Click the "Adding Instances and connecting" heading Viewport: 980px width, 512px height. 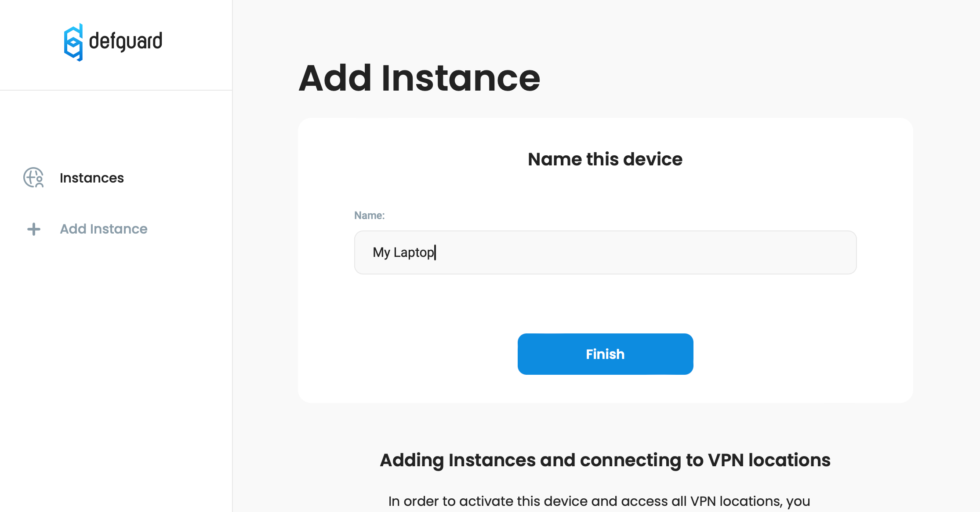[x=605, y=460]
